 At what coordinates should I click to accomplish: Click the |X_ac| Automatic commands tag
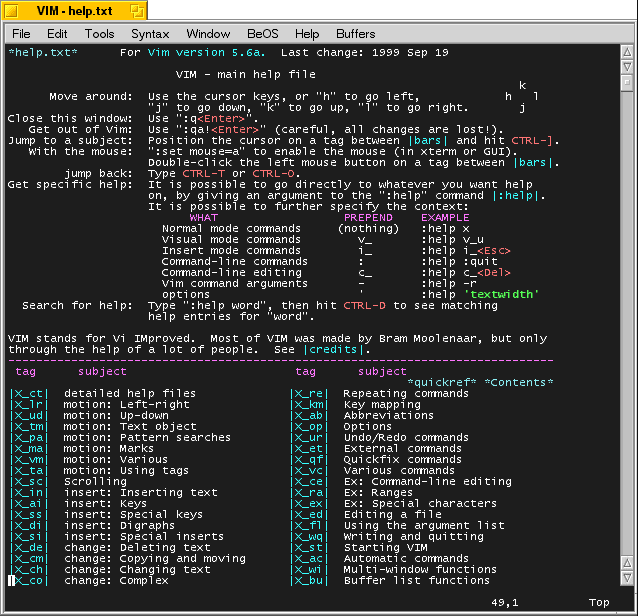click(309, 558)
